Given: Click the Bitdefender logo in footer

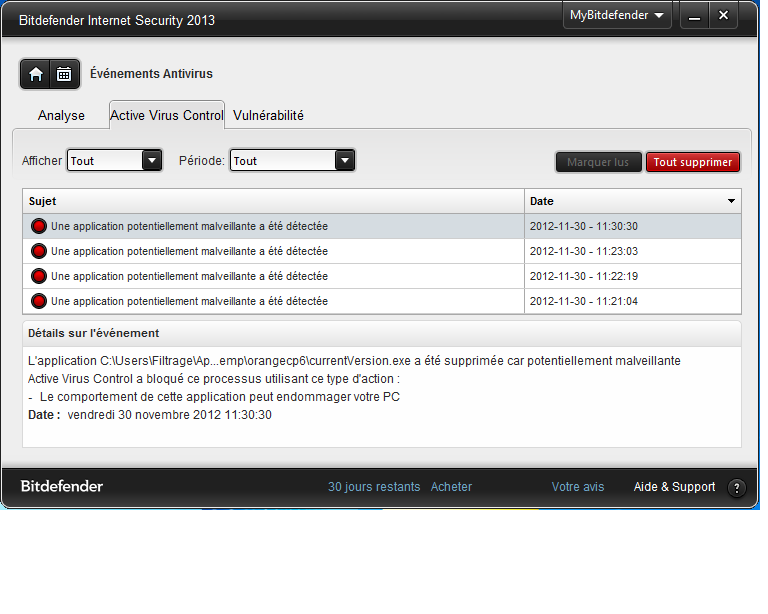Looking at the screenshot, I should (x=62, y=486).
